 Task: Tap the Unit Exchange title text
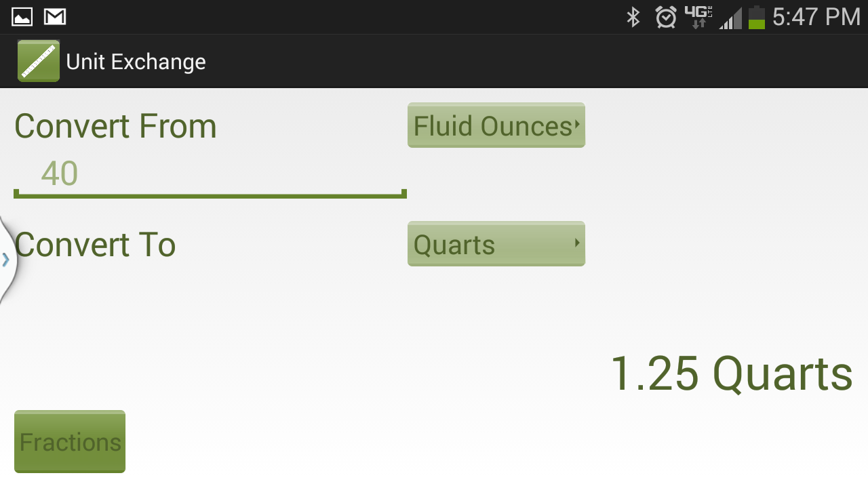(136, 62)
